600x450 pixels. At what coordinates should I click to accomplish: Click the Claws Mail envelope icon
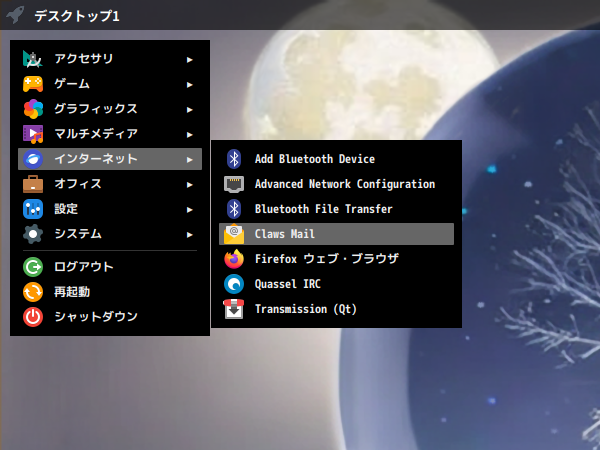(x=234, y=234)
